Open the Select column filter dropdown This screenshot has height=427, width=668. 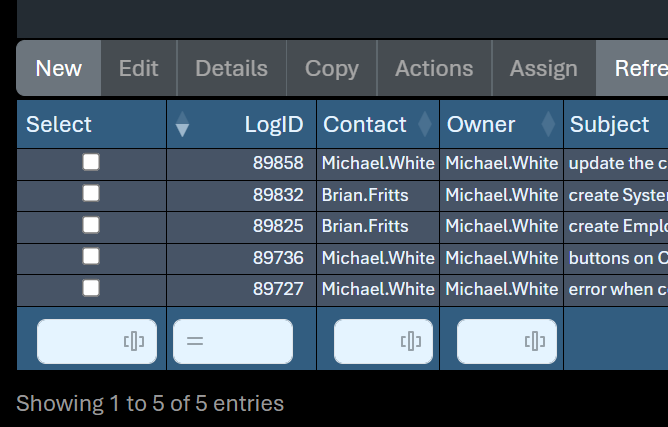click(x=134, y=342)
